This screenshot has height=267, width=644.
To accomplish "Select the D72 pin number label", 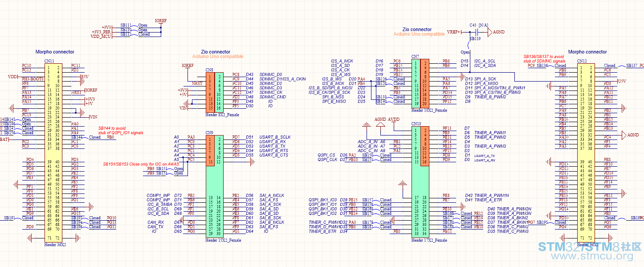I will pyautogui.click(x=178, y=195).
